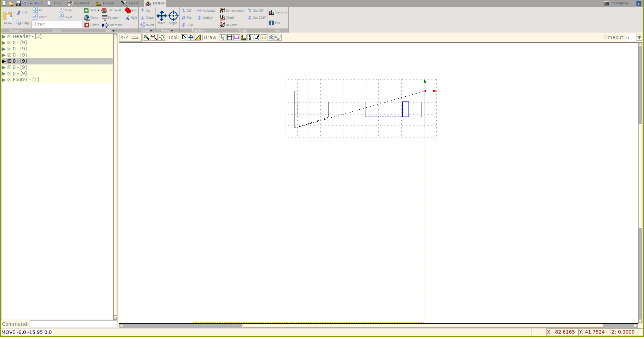Copy the selection using Copy
The width and height of the screenshot is (644, 337).
tap(23, 23)
